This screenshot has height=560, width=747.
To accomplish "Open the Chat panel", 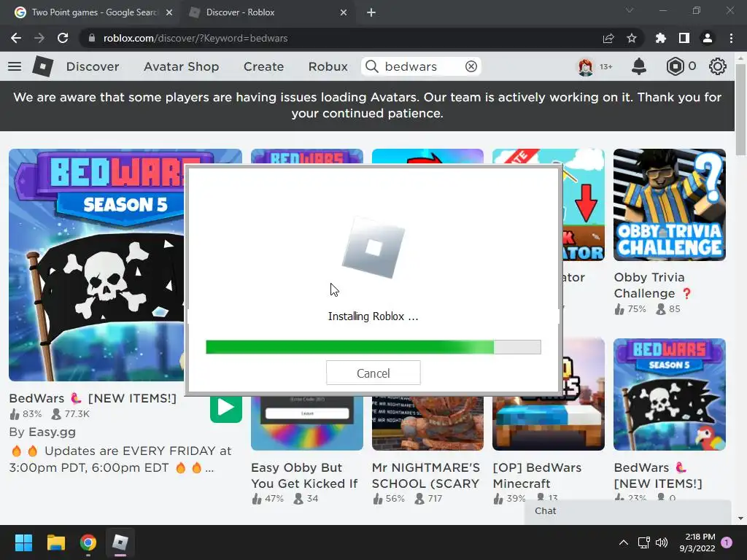I will (x=627, y=511).
